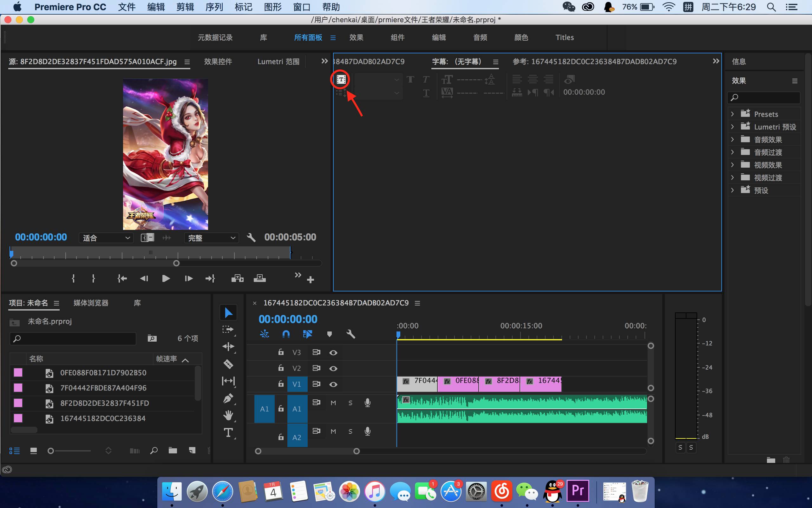The height and width of the screenshot is (508, 812).
Task: Open timeline display settings wrench
Action: pos(350,334)
